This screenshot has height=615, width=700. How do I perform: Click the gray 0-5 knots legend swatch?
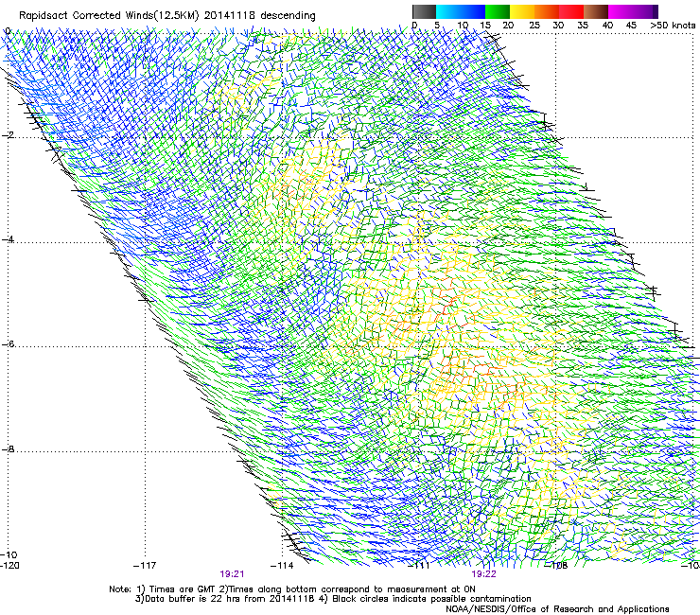click(x=424, y=11)
